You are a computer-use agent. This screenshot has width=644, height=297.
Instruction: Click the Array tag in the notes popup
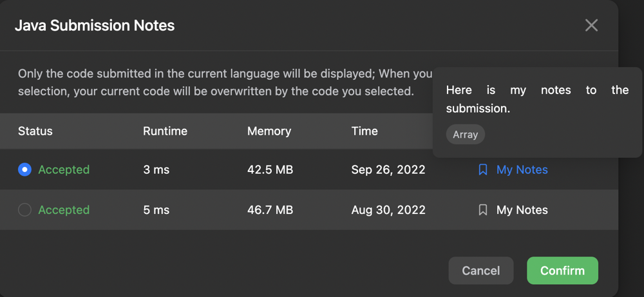coord(465,135)
